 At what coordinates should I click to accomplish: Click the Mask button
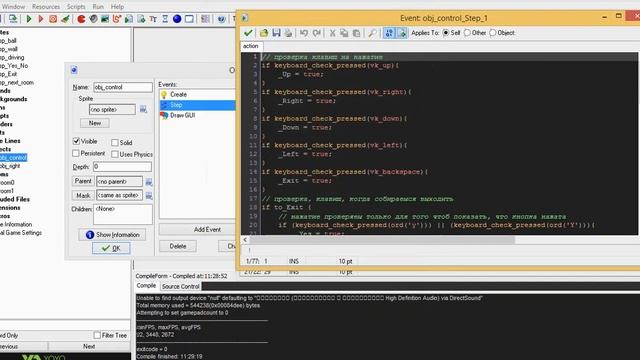point(83,196)
